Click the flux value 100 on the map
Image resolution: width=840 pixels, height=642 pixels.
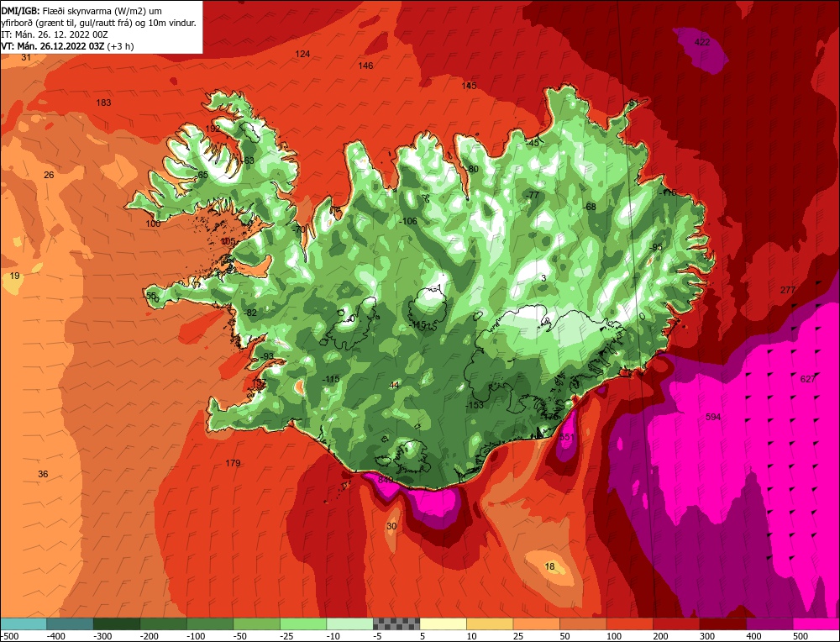[x=153, y=224]
